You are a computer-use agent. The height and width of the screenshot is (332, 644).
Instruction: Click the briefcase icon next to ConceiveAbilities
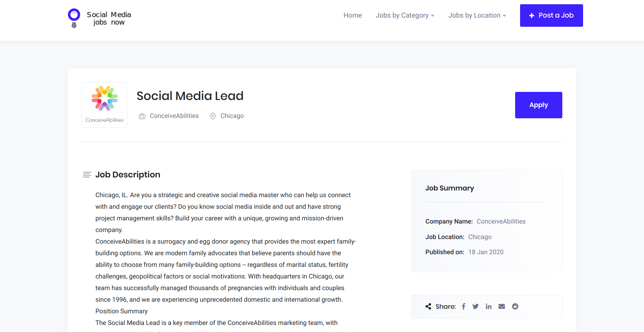coord(142,116)
